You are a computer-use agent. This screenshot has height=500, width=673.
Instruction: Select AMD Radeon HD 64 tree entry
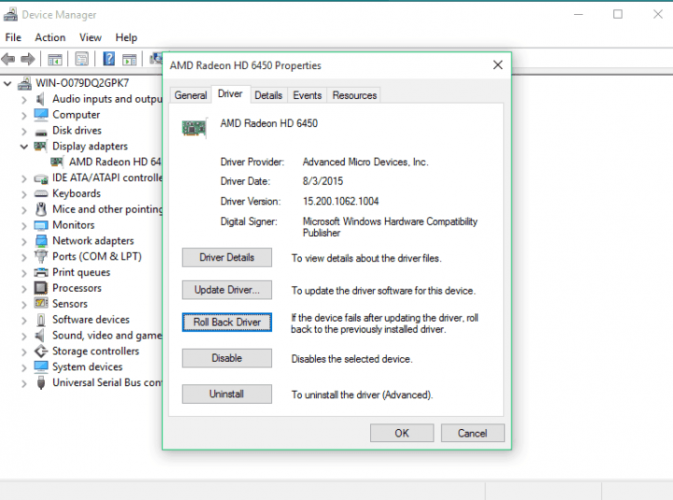[x=115, y=162]
